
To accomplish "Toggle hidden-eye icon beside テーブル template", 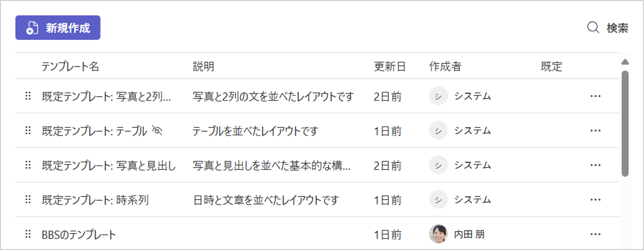I will [157, 130].
